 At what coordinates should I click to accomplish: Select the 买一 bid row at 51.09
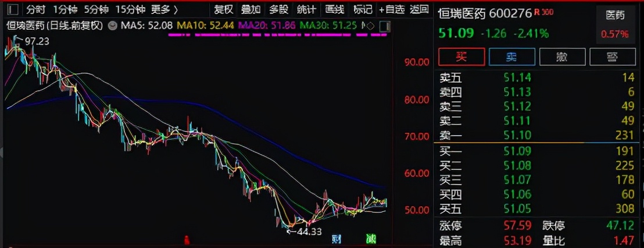coord(537,151)
